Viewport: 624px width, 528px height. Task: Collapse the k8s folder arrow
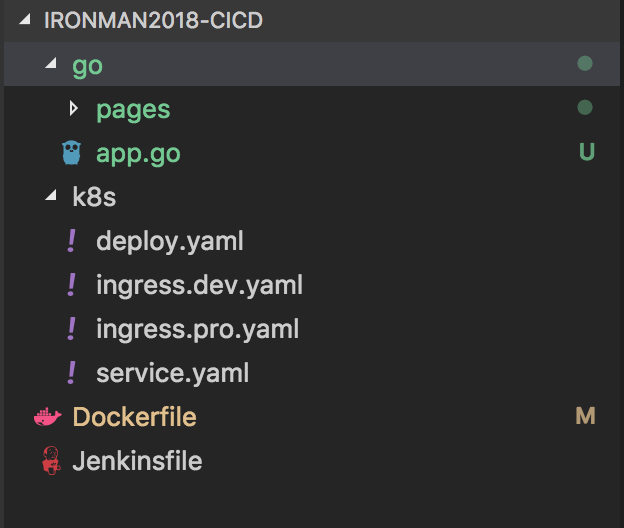(50, 197)
